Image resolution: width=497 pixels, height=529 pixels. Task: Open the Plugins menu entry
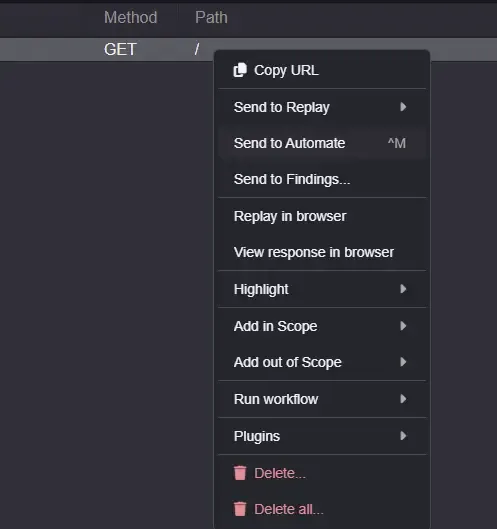pyautogui.click(x=322, y=436)
